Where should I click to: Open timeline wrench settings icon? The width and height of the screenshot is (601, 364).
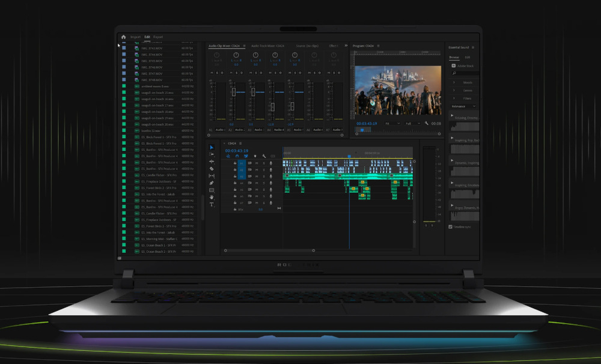[264, 156]
